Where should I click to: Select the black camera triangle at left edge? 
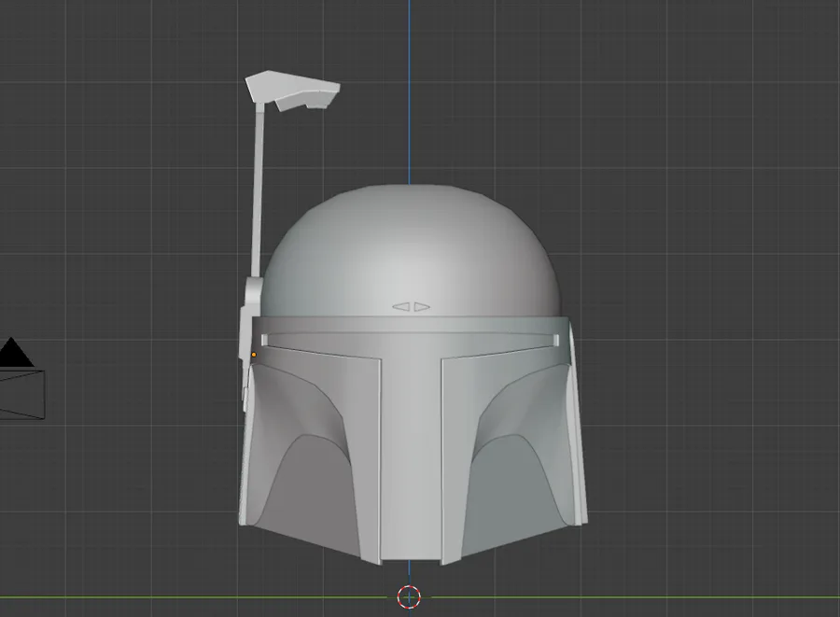click(x=14, y=353)
